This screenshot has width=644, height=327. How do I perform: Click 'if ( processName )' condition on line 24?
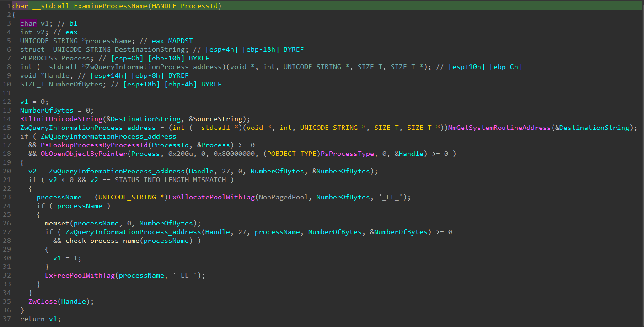(73, 206)
